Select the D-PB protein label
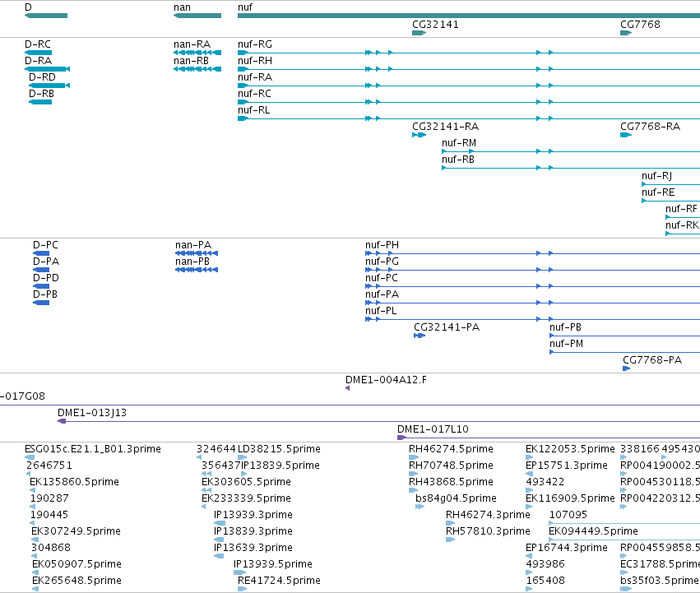This screenshot has width=700, height=593. pyautogui.click(x=45, y=294)
